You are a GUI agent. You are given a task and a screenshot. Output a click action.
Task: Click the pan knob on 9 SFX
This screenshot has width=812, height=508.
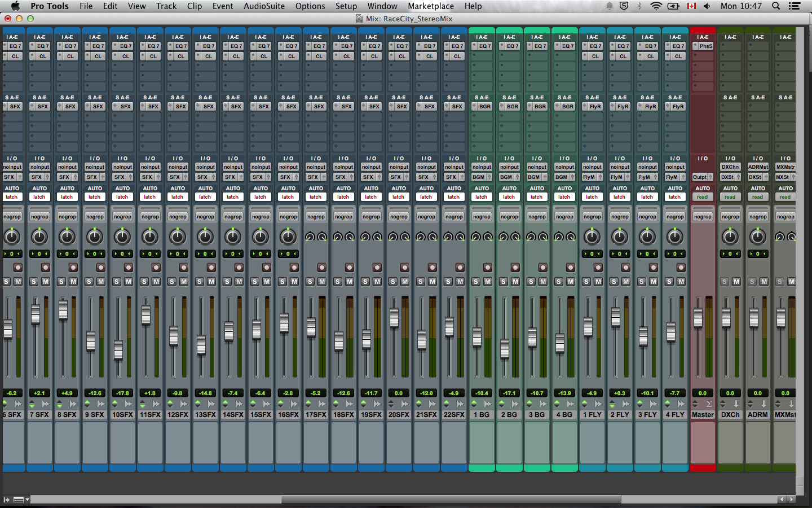click(x=95, y=237)
